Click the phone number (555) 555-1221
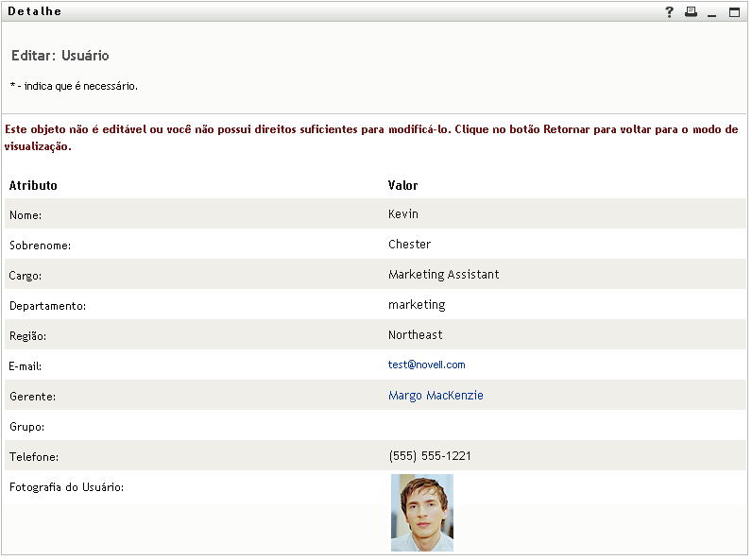This screenshot has width=752, height=560. (430, 456)
